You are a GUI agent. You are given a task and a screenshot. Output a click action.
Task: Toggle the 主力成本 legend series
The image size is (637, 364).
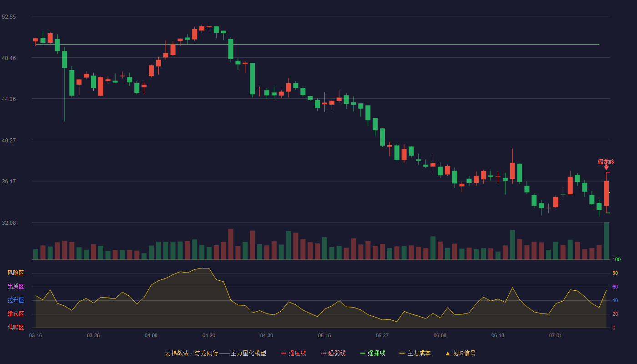(x=415, y=354)
